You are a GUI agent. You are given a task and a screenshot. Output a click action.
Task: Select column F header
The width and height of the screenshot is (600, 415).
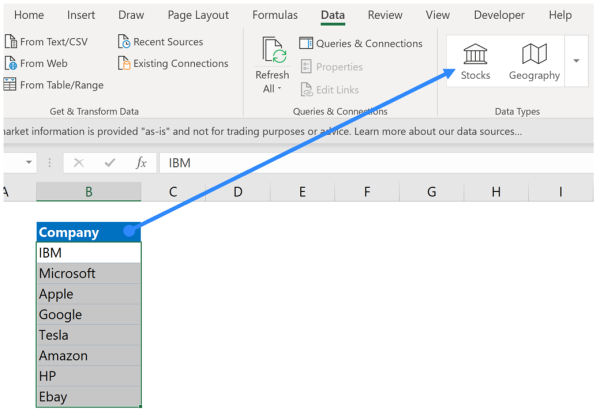367,191
